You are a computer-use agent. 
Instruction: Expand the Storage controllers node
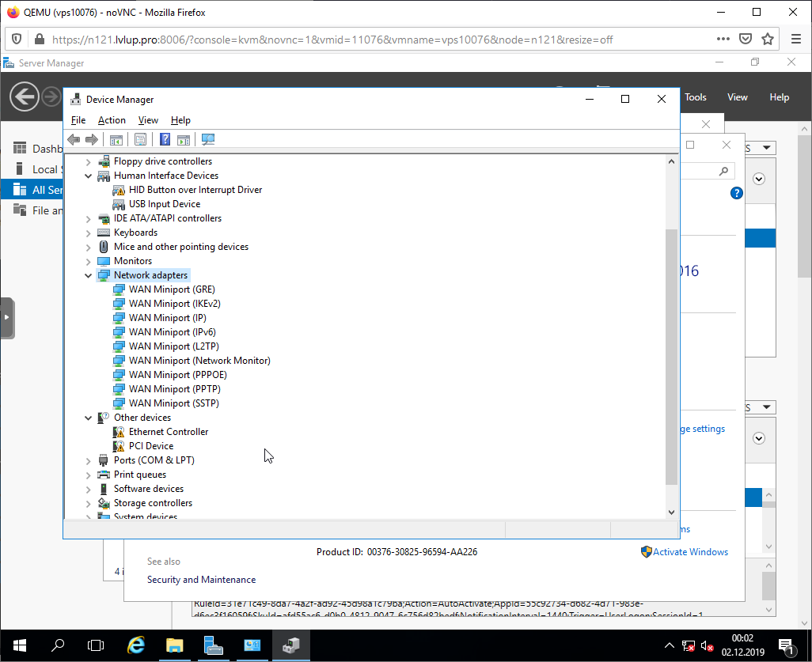pos(89,503)
